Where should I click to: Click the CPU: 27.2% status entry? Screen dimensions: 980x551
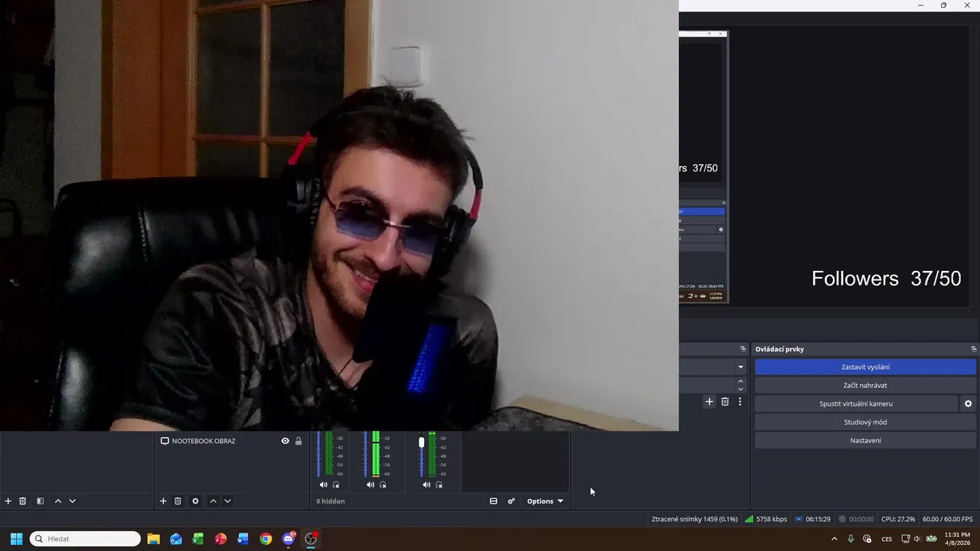pos(898,519)
